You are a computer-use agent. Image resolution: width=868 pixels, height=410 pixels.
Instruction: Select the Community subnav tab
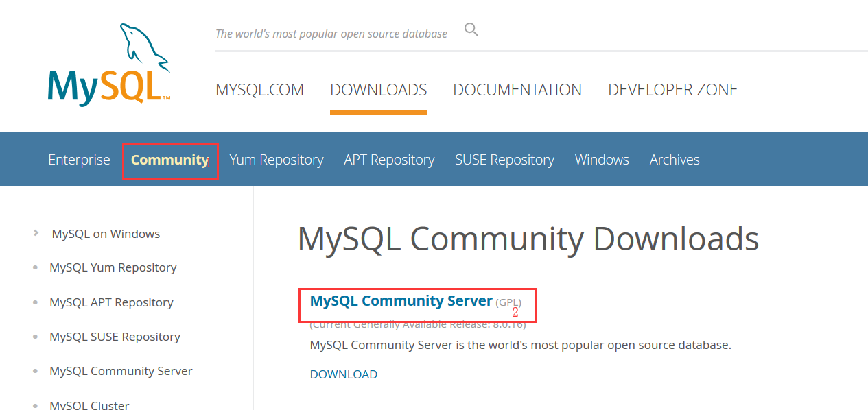pos(169,160)
